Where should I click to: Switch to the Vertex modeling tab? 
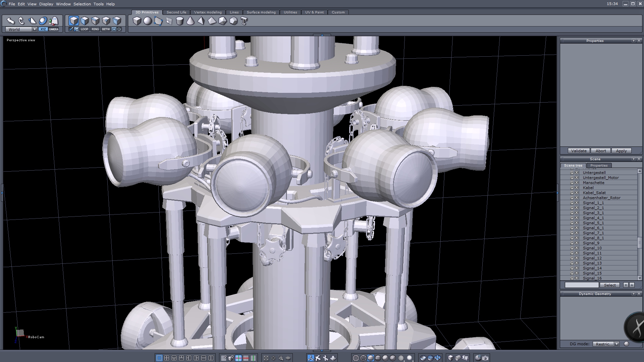208,12
